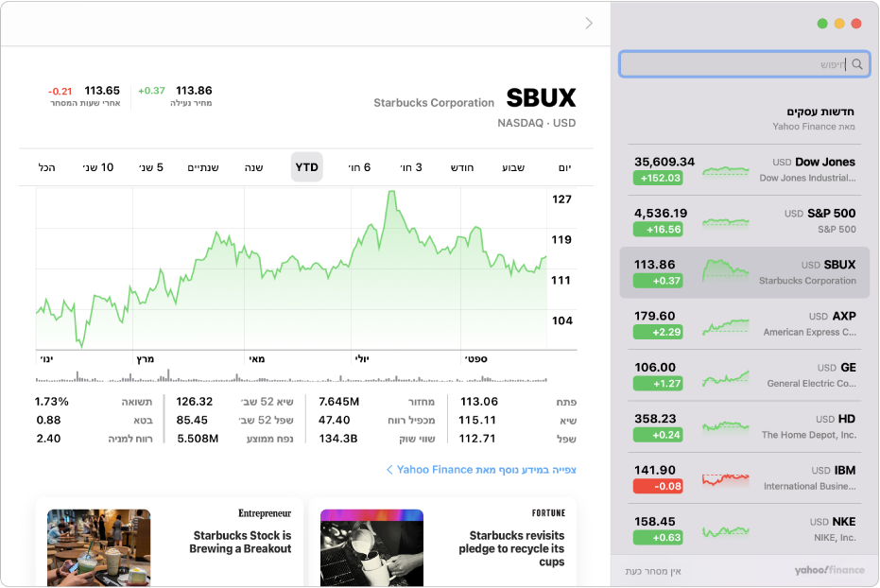880x588 pixels.
Task: Click the volume value 7.645M
Action: (x=338, y=401)
